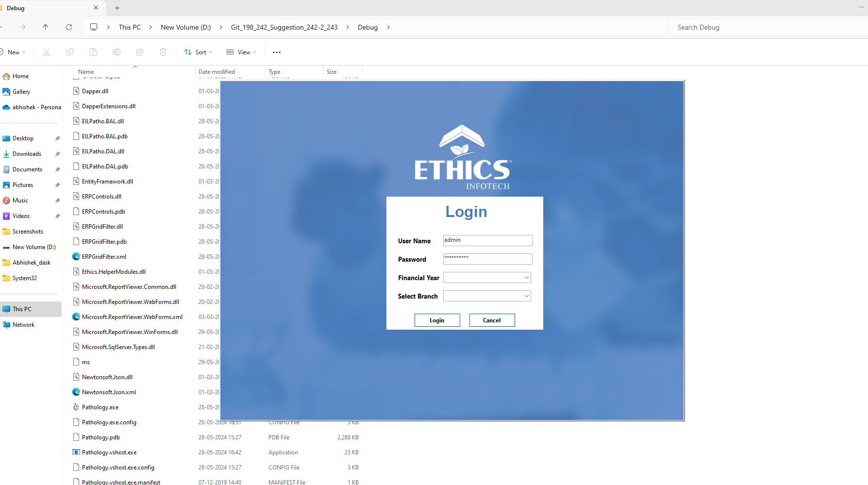Click the Delete trash icon in the toolbar
The image size is (868, 485).
[x=163, y=52]
